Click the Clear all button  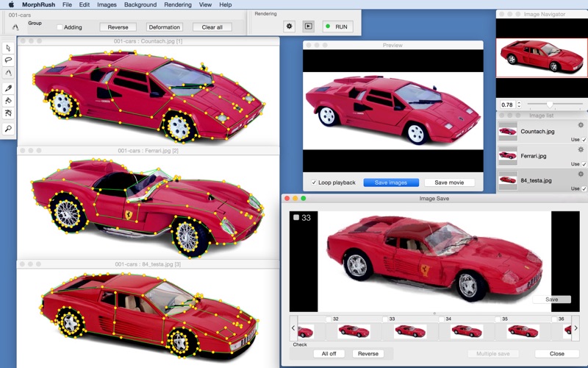tap(212, 27)
